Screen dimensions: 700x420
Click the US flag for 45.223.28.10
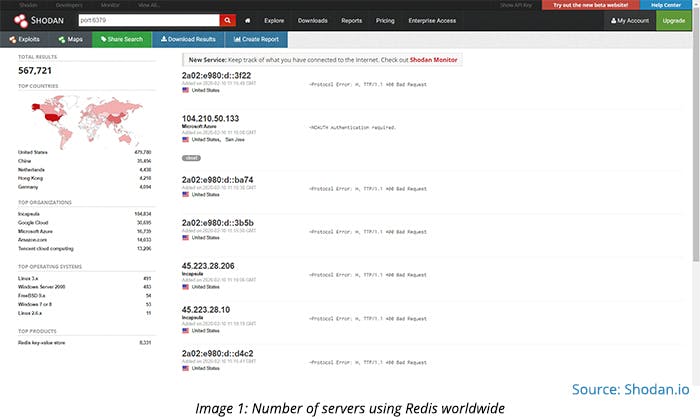[185, 330]
